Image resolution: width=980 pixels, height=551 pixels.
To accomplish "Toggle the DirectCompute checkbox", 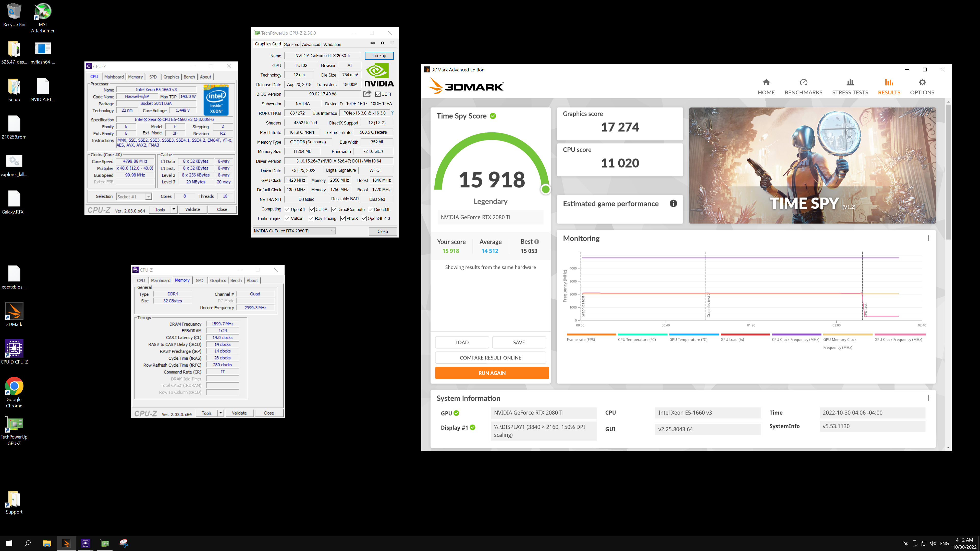I will click(x=334, y=209).
